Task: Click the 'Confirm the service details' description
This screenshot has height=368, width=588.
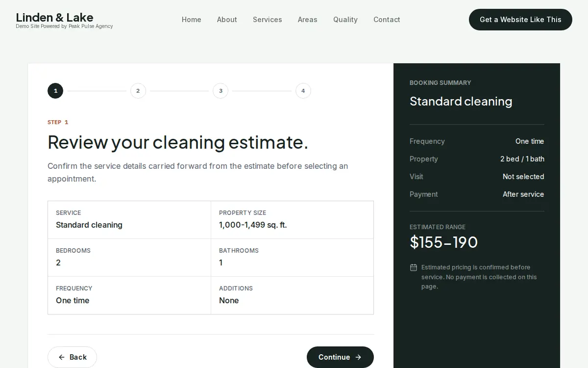Action: 198,172
